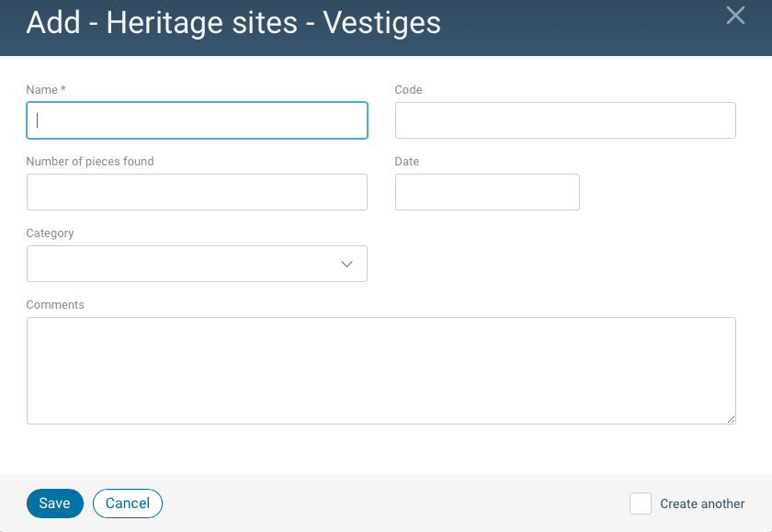Viewport: 772px width, 532px height.
Task: Click the dialog title Add Heritage sites Vestiges
Action: click(x=234, y=23)
